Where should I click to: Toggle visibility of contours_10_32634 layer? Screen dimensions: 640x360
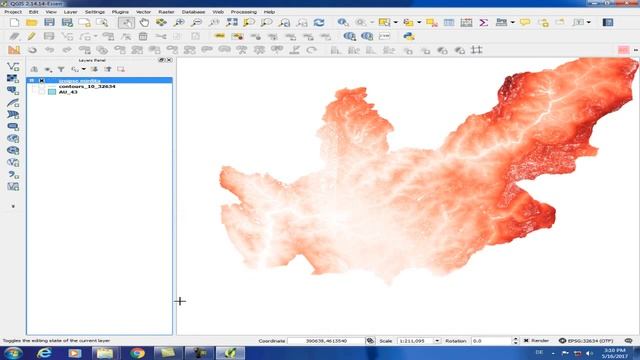point(42,87)
